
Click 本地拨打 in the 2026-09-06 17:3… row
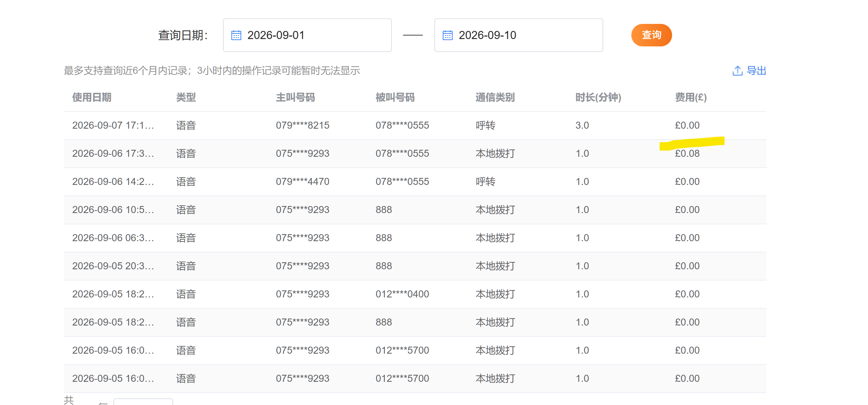pos(495,154)
